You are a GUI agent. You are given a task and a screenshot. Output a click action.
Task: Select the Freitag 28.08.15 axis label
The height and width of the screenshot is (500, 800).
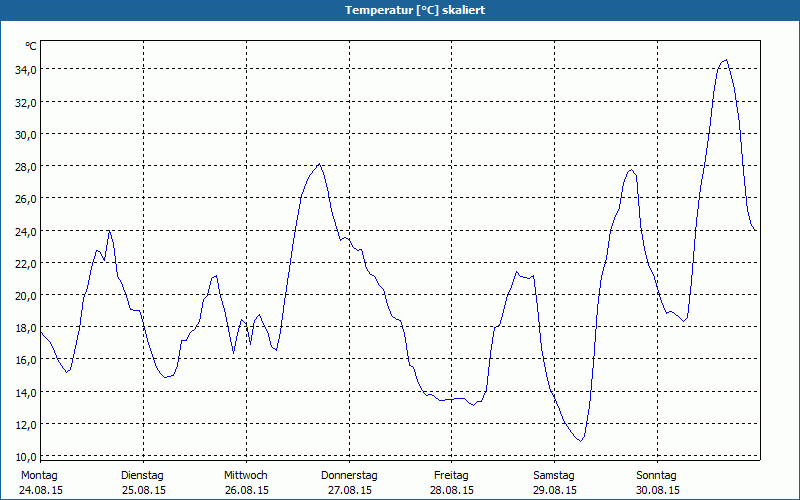tap(452, 483)
